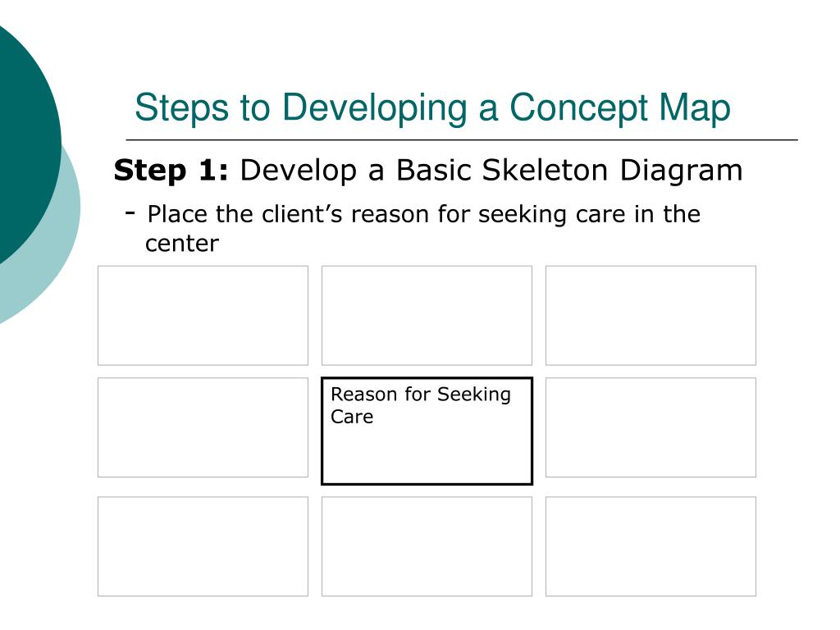Select the words 'Concept Map' in the title
The image size is (840, 630).
[x=620, y=108]
